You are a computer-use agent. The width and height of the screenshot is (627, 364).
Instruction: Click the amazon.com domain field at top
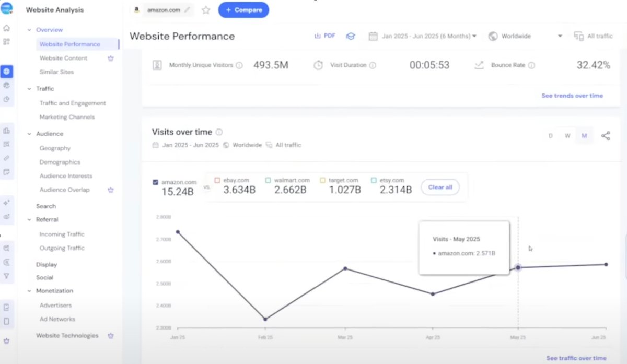pyautogui.click(x=161, y=10)
